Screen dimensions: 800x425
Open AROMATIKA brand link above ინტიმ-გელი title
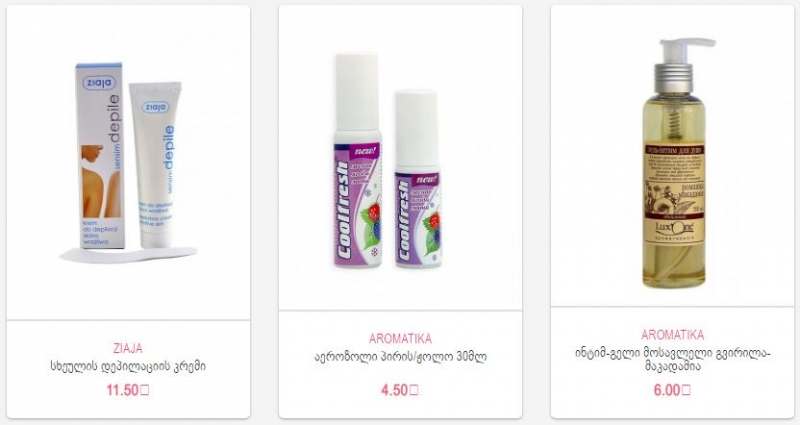(x=672, y=335)
